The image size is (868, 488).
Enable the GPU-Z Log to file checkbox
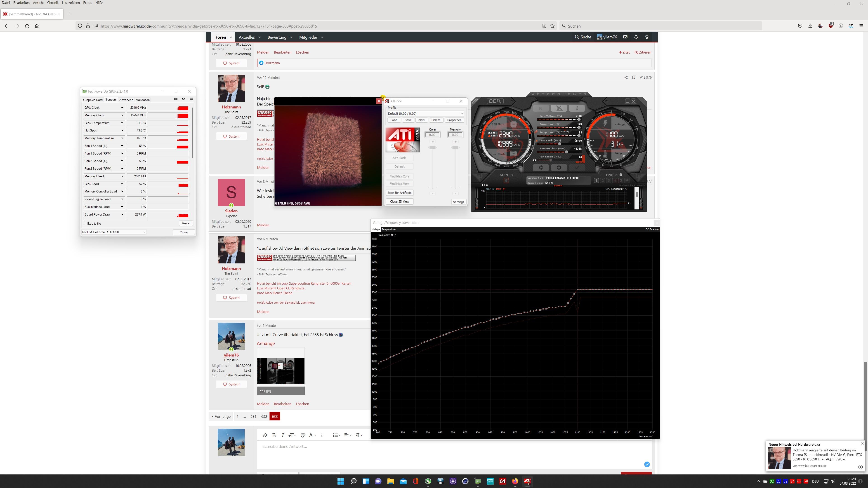(86, 223)
